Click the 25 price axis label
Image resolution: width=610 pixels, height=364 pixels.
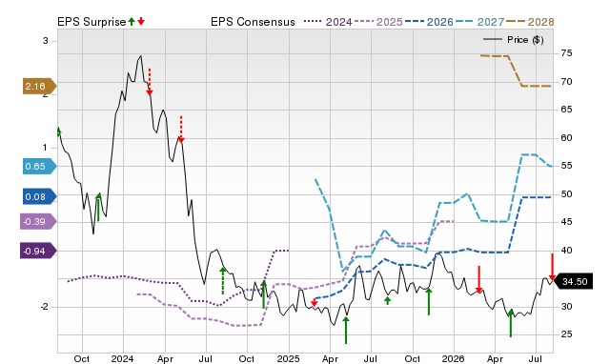(x=566, y=334)
